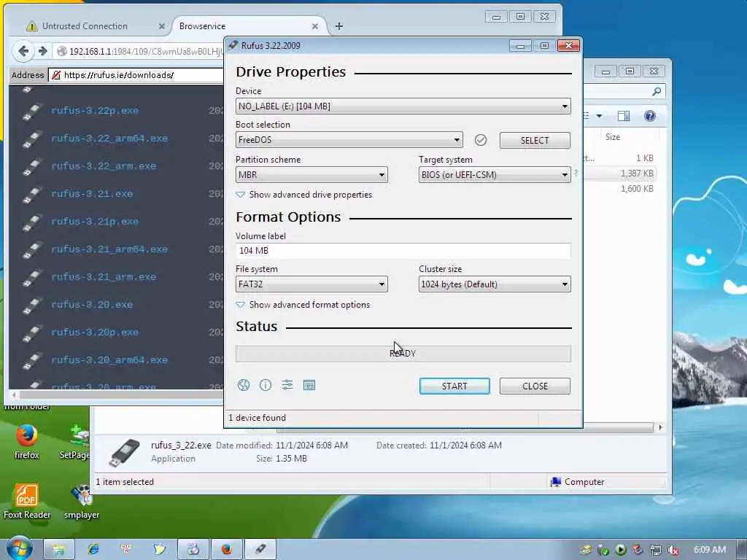The width and height of the screenshot is (747, 560).
Task: Open a new browser tab with plus
Action: (x=338, y=26)
